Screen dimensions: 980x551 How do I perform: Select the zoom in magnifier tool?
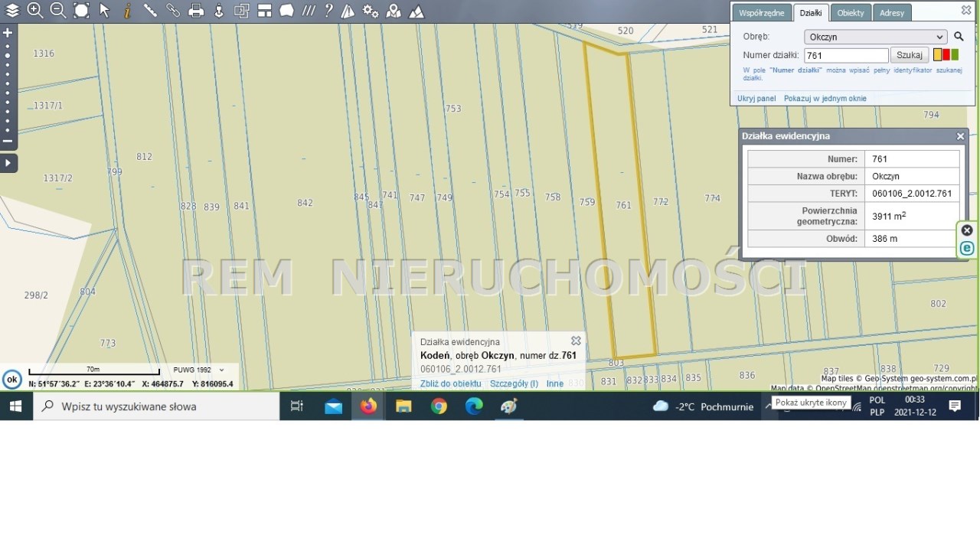(x=35, y=11)
